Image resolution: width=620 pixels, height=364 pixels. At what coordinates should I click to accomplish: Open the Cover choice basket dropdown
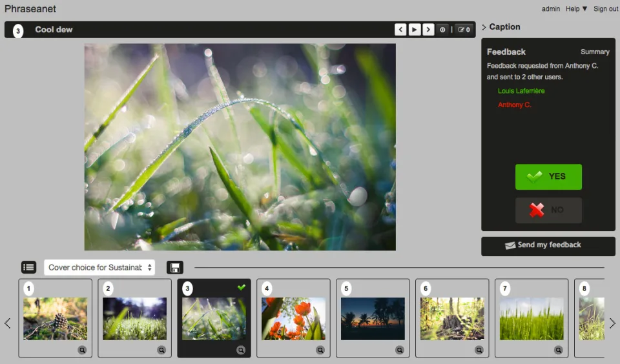(x=99, y=268)
